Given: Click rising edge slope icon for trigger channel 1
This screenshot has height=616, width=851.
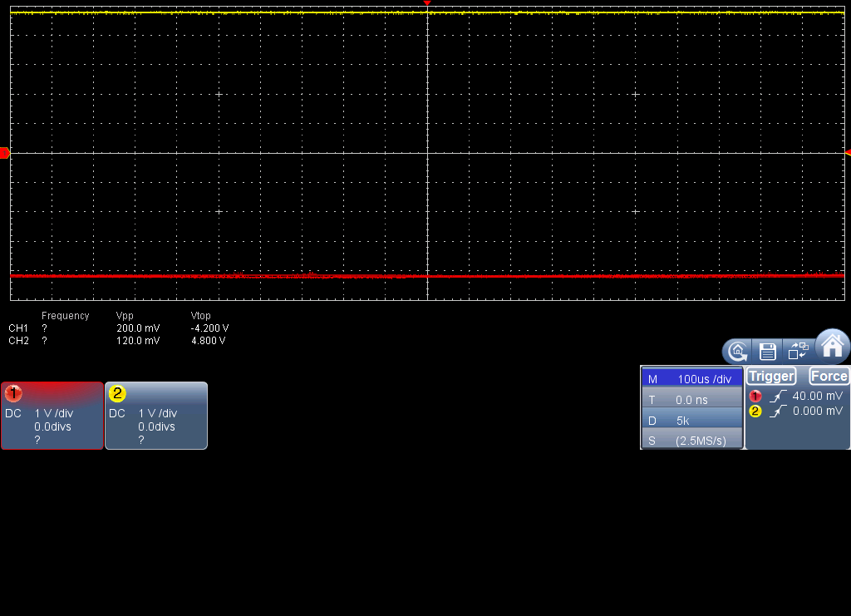Looking at the screenshot, I should [x=778, y=397].
